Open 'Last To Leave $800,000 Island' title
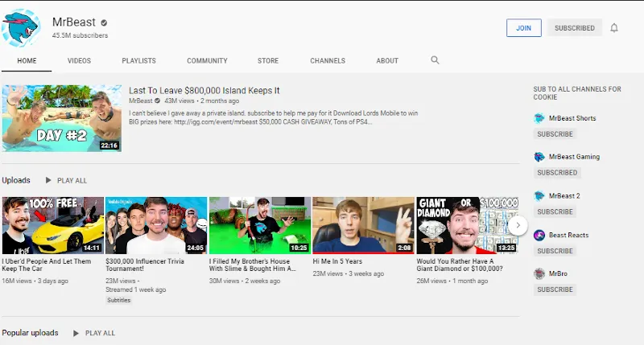This screenshot has width=644, height=345. (204, 91)
